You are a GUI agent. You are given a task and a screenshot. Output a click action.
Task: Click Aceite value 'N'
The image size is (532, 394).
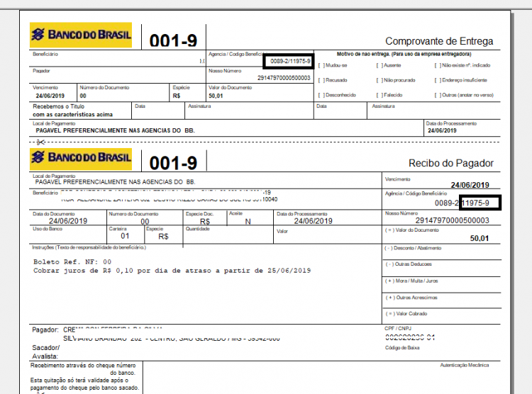point(248,221)
